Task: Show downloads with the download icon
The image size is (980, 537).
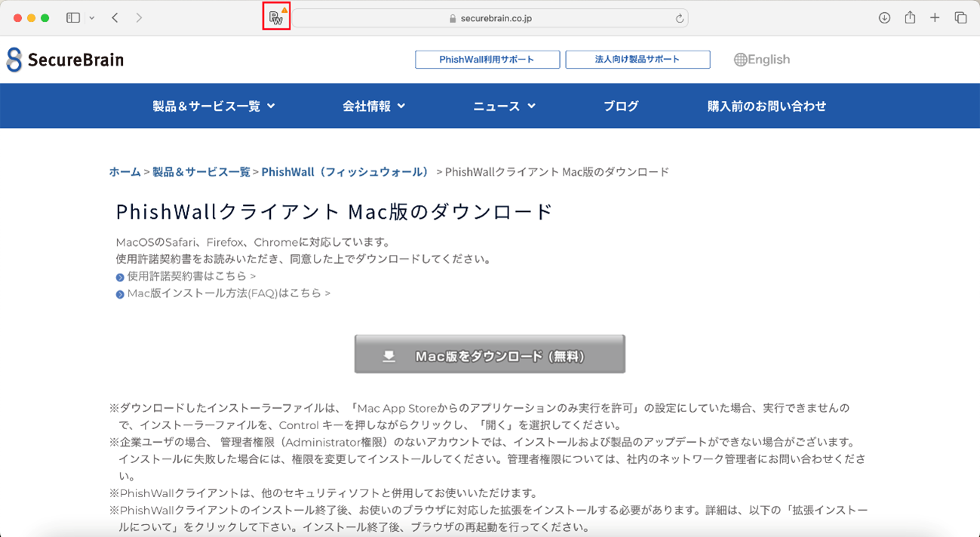Action: tap(884, 17)
